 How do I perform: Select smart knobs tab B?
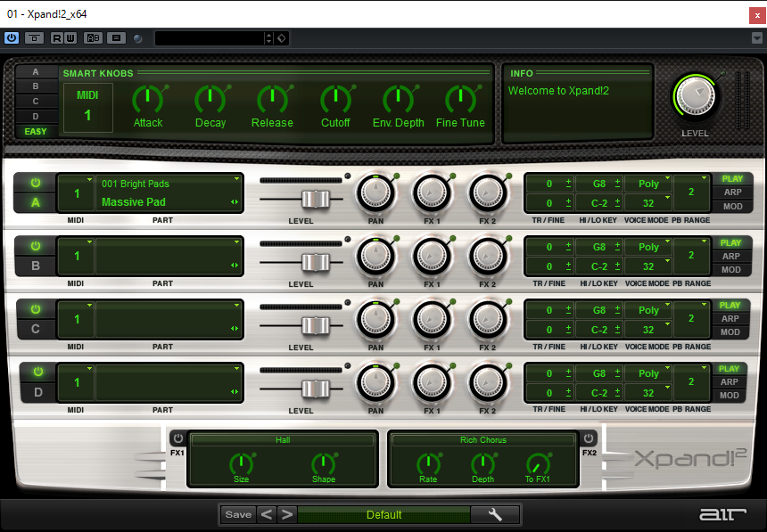(x=36, y=86)
